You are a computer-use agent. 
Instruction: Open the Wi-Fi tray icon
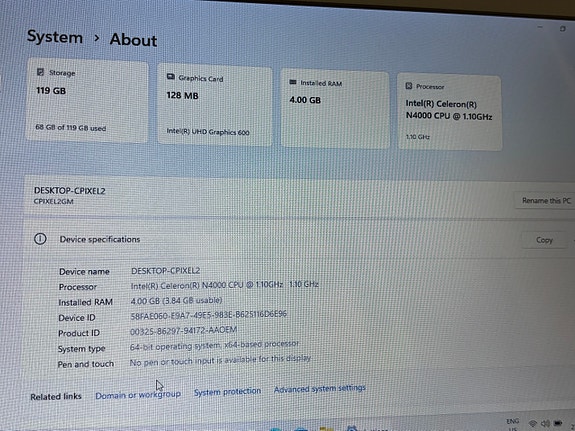coord(533,424)
